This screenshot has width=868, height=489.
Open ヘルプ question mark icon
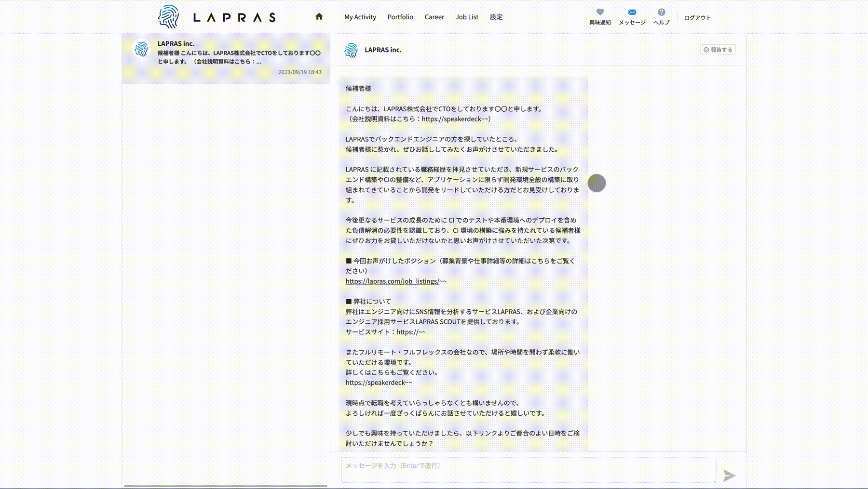click(661, 12)
